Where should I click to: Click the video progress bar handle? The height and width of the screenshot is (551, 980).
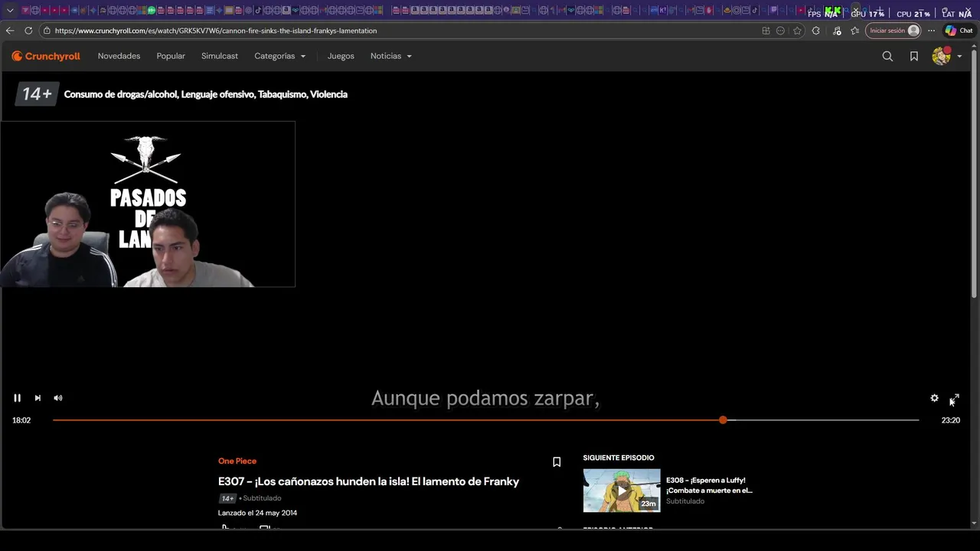click(x=723, y=420)
